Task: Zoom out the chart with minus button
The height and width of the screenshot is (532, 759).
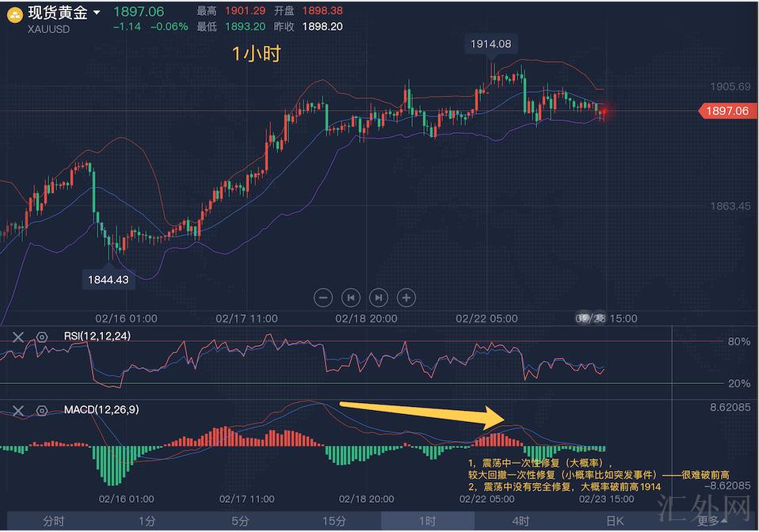Action: (x=322, y=298)
